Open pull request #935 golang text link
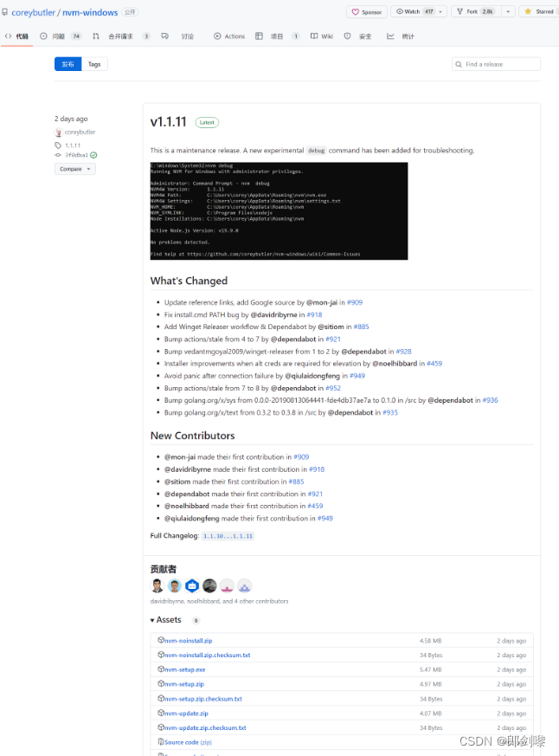 390,413
